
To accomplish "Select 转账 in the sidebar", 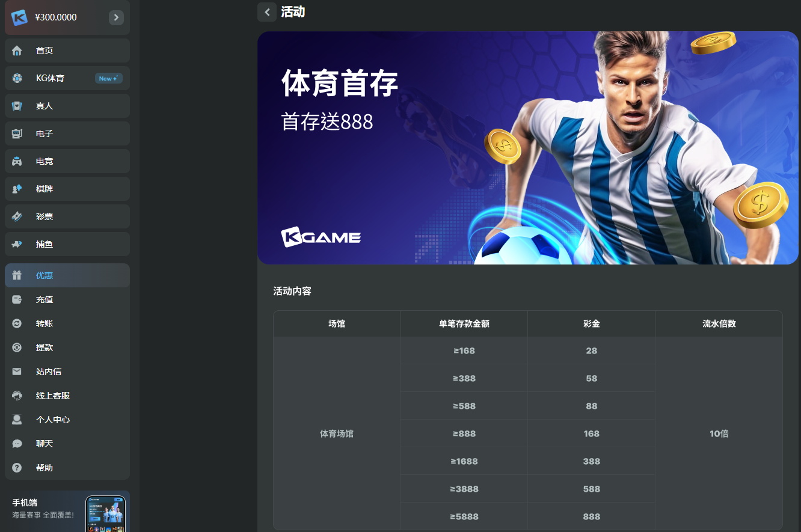I will click(67, 323).
